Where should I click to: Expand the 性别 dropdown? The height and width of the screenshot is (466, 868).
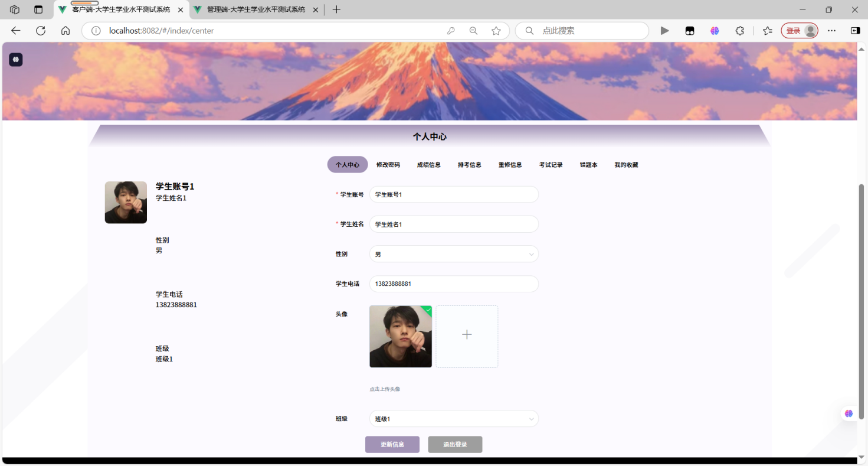tap(454, 254)
